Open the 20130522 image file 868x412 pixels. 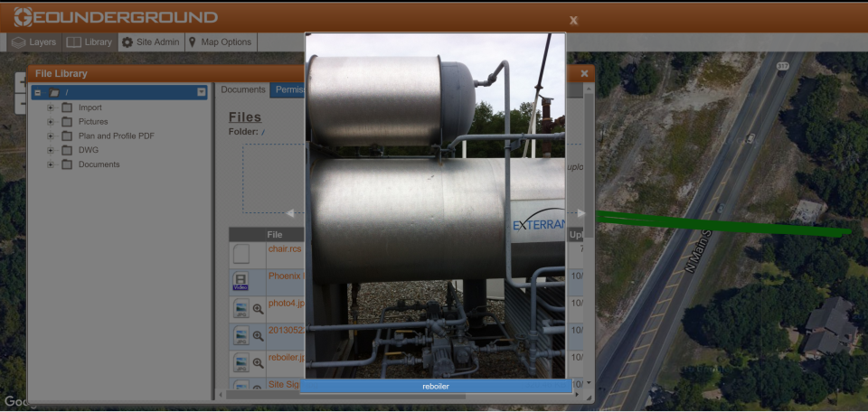(x=287, y=330)
